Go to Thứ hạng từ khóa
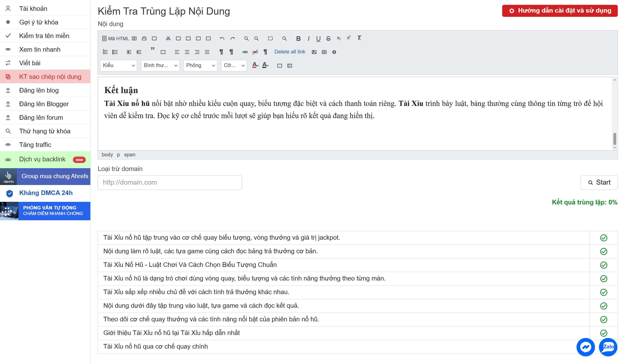The height and width of the screenshot is (364, 625). click(x=45, y=131)
